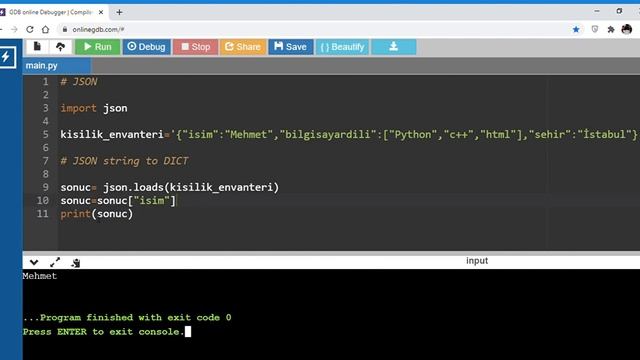Click the 'sonuc["isim"]' code on line 10
The image size is (640, 360).
coord(136,201)
